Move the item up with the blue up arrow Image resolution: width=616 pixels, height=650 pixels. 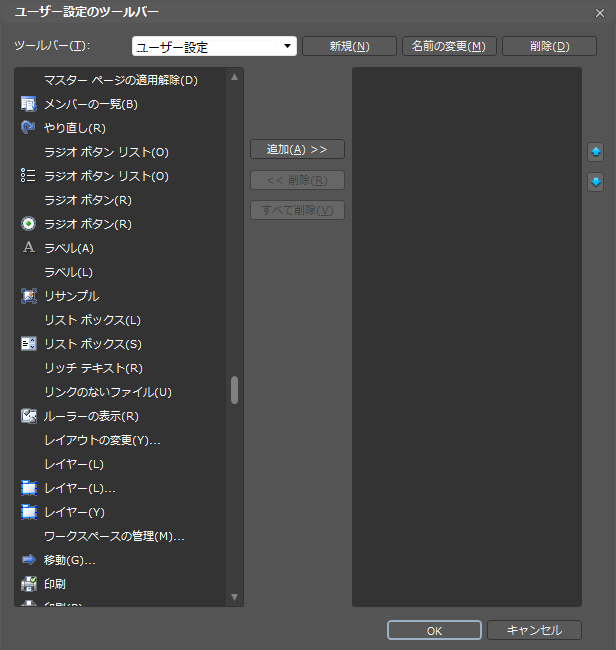click(x=596, y=152)
